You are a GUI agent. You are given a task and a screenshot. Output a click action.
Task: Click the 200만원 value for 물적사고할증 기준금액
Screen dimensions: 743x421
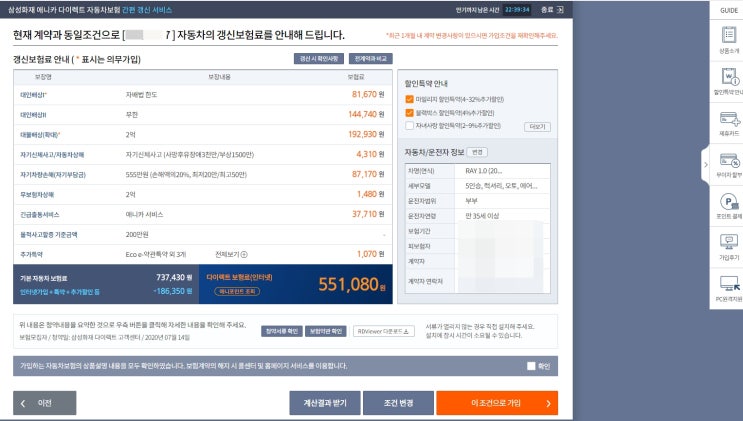point(137,235)
